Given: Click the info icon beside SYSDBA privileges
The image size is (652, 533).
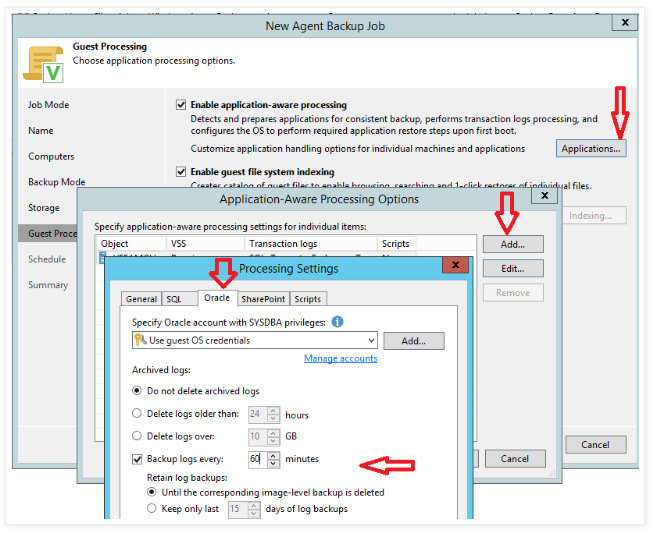Looking at the screenshot, I should click(337, 322).
